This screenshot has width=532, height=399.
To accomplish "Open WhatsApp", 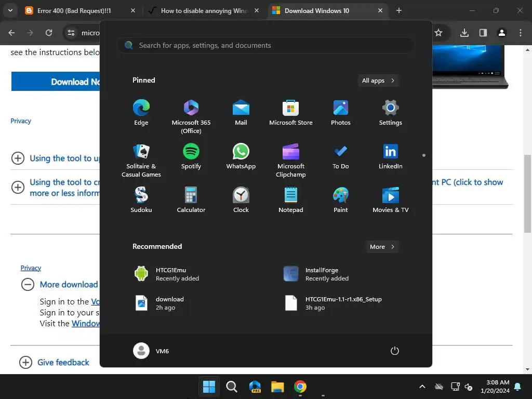I will point(241,156).
